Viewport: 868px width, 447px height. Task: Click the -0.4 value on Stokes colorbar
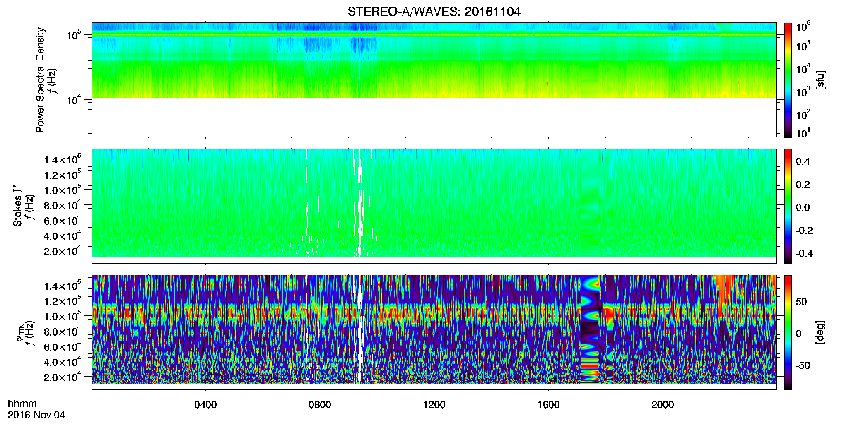[x=804, y=254]
